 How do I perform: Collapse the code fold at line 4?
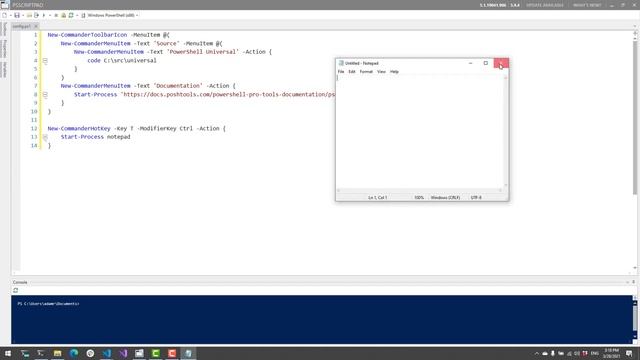pos(45,60)
